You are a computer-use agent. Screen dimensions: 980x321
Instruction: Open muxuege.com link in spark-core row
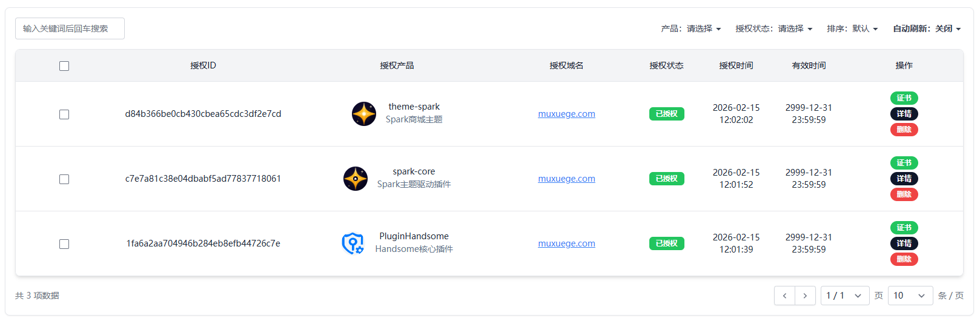click(x=566, y=179)
